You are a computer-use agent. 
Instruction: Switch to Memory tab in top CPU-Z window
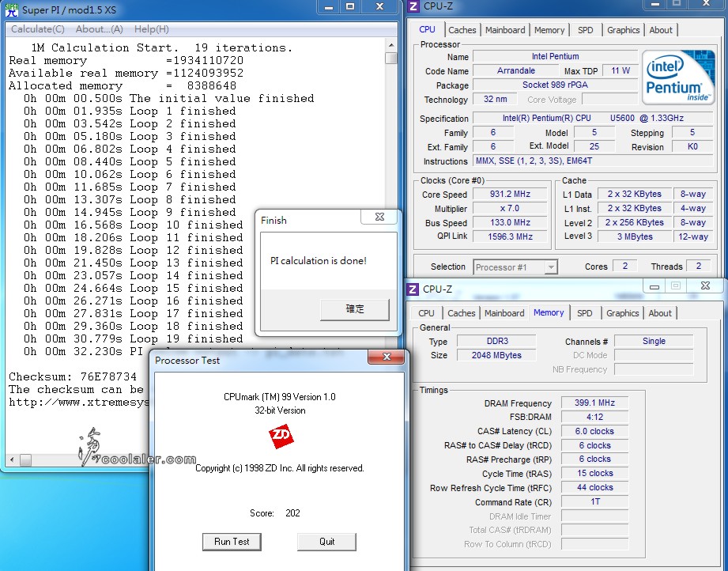pos(549,30)
